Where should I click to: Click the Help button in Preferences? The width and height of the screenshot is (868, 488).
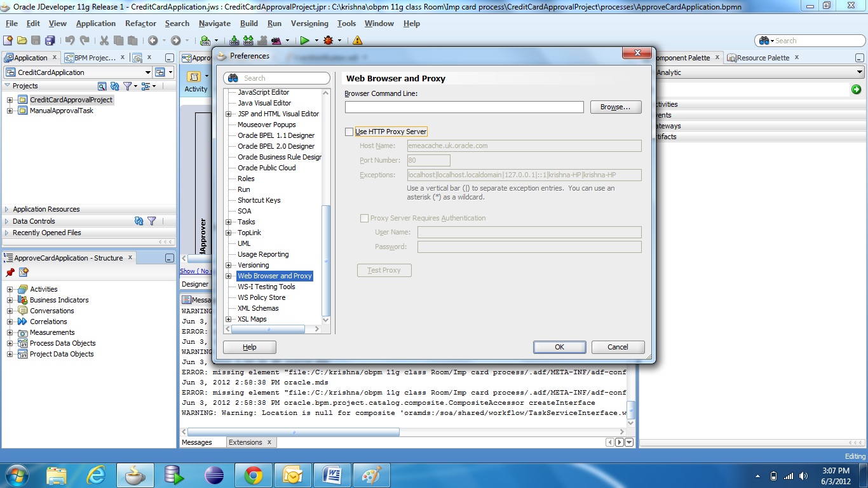pyautogui.click(x=250, y=347)
